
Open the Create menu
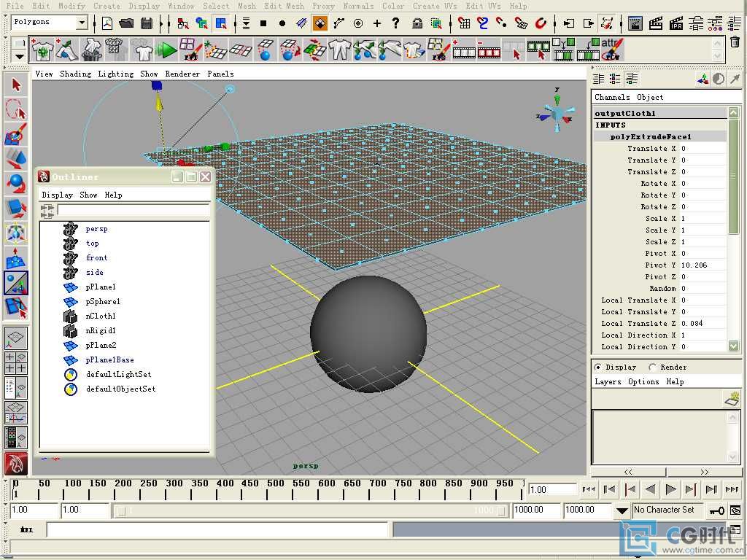(107, 6)
